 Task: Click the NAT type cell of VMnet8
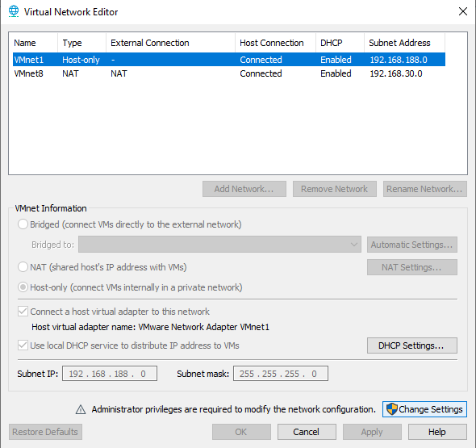pyautogui.click(x=70, y=73)
